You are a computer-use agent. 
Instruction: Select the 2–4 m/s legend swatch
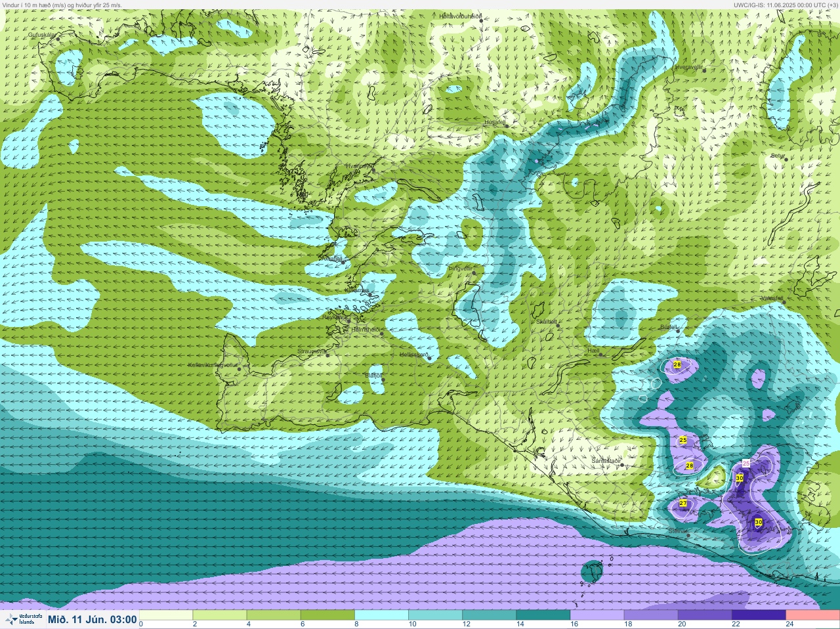click(220, 615)
